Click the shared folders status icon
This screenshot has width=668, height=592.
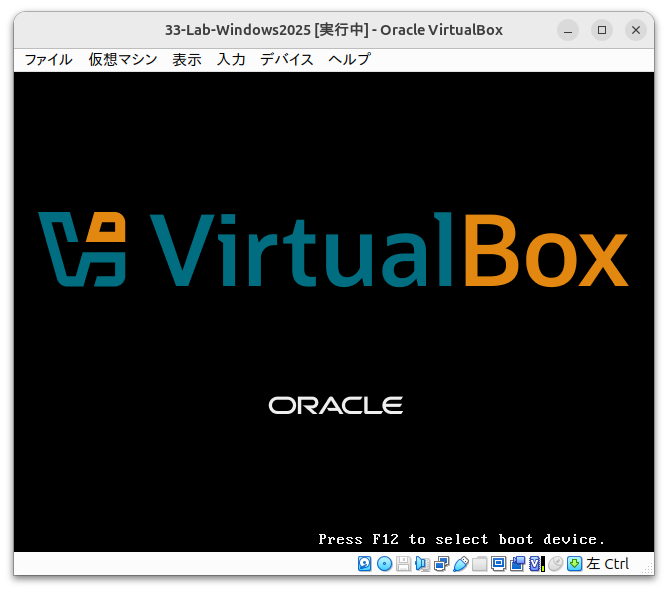click(x=479, y=564)
